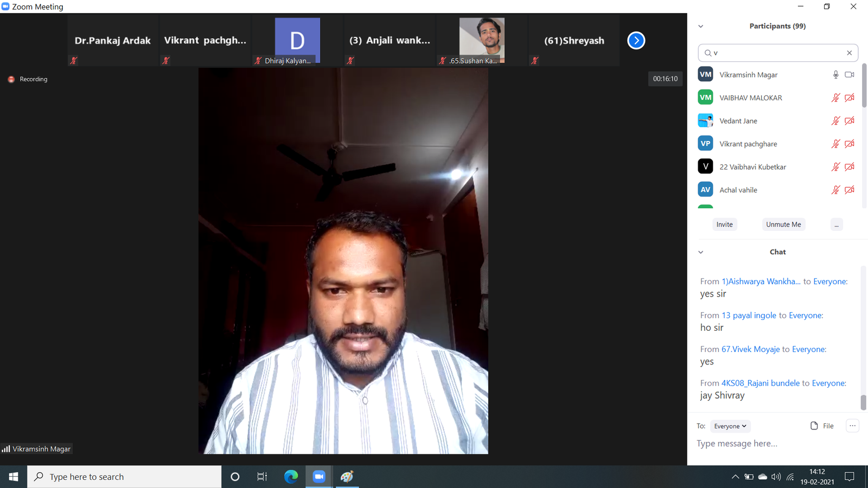
Task: Open Cortana from the taskbar
Action: coord(235,477)
